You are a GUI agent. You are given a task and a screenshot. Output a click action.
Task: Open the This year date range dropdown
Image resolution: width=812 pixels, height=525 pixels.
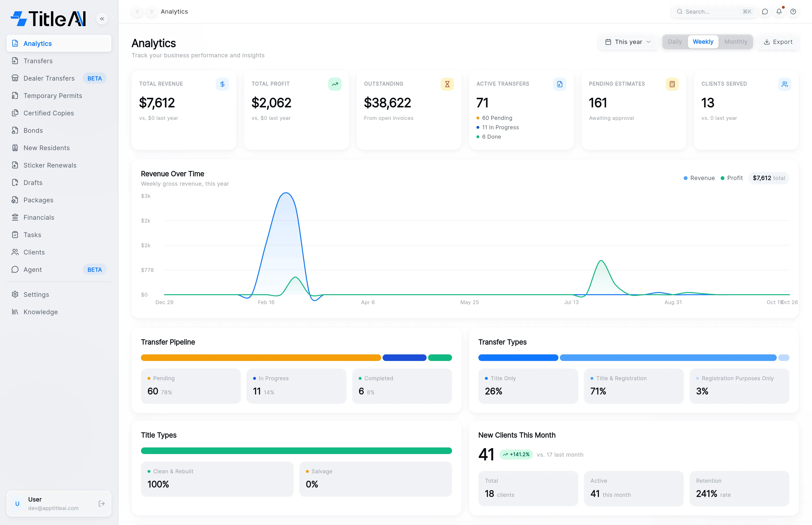[x=628, y=42]
